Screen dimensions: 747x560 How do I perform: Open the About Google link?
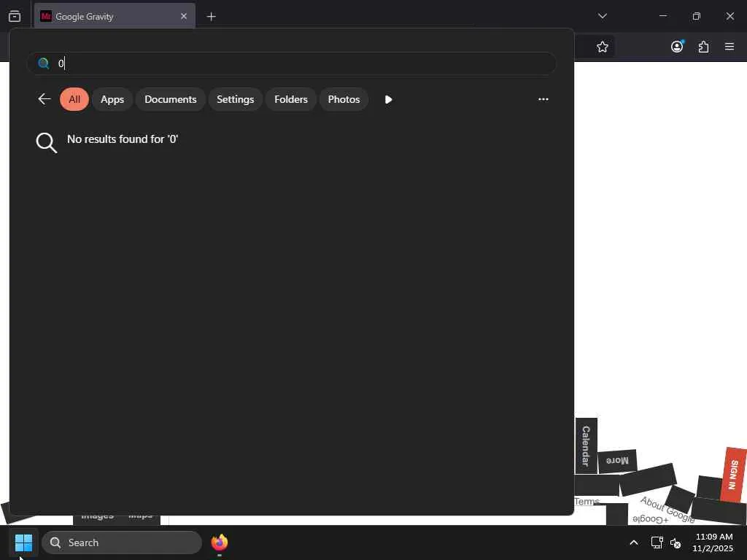point(667,510)
